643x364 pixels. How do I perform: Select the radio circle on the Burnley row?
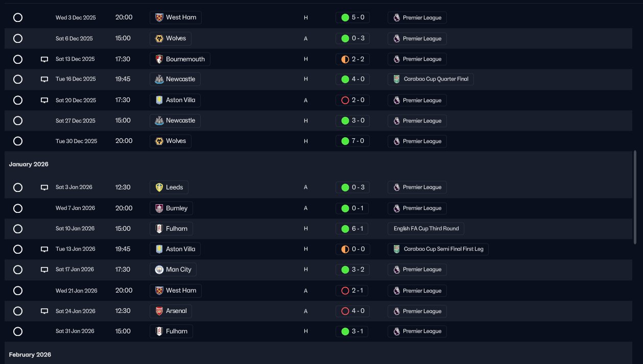click(x=18, y=208)
